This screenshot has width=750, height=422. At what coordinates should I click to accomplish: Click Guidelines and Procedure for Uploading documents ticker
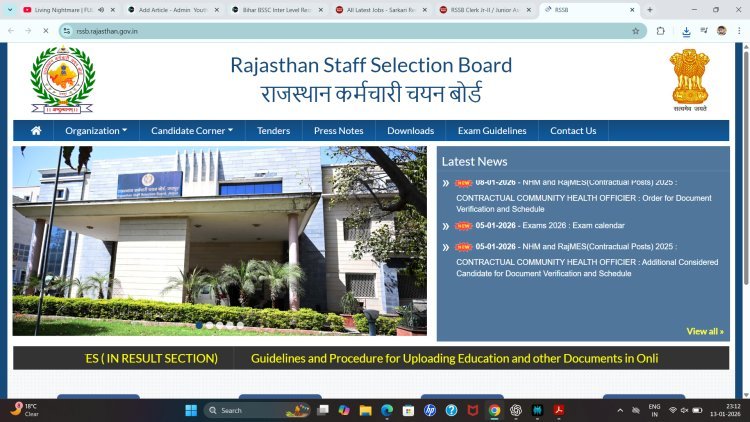[x=454, y=358]
